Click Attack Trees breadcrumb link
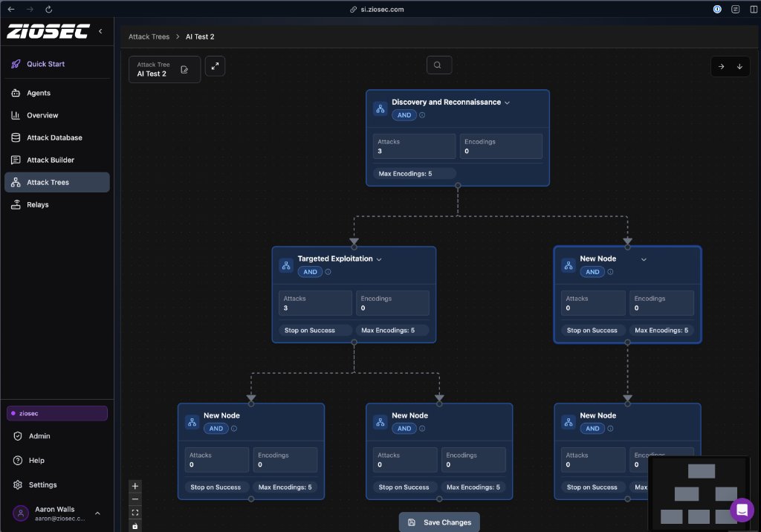761x532 pixels. pos(149,37)
